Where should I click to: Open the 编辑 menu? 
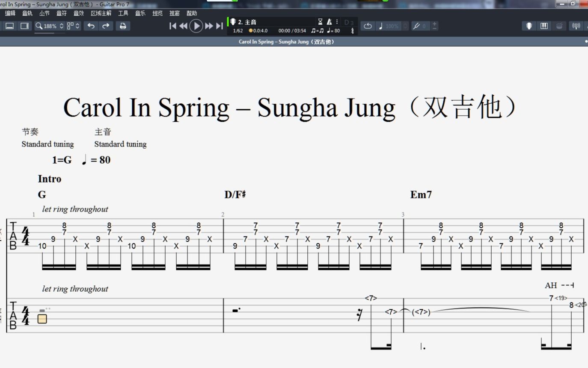tap(10, 13)
